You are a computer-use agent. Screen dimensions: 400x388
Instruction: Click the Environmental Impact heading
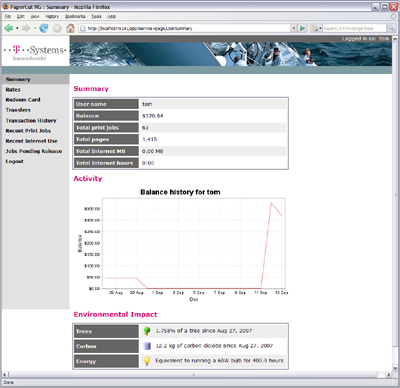pyautogui.click(x=115, y=314)
